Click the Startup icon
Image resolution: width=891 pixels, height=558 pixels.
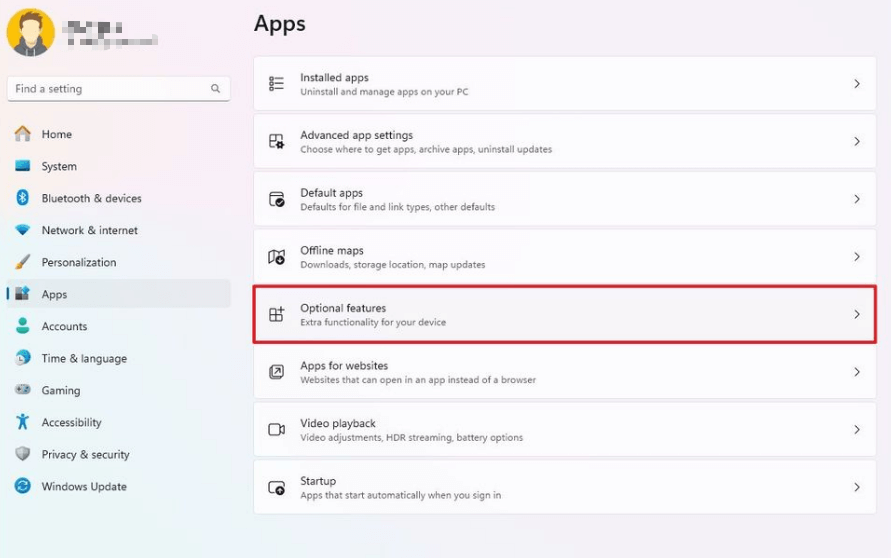click(277, 487)
